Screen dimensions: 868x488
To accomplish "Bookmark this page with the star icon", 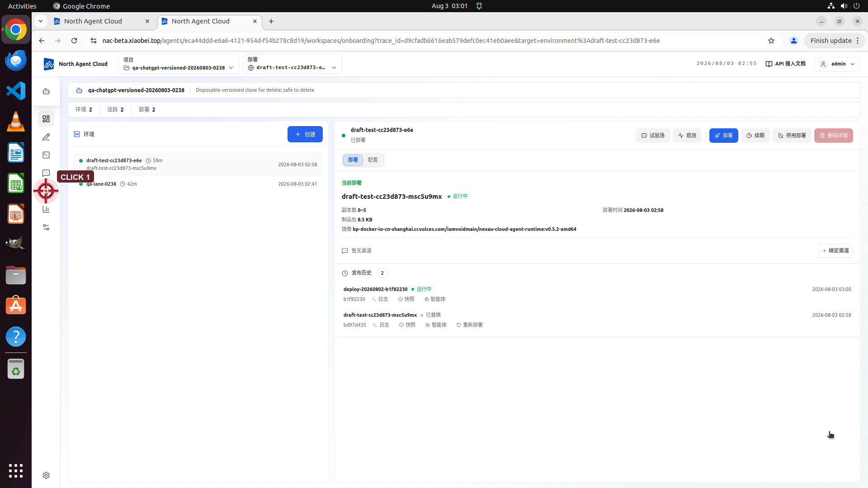I will pyautogui.click(x=771, y=41).
